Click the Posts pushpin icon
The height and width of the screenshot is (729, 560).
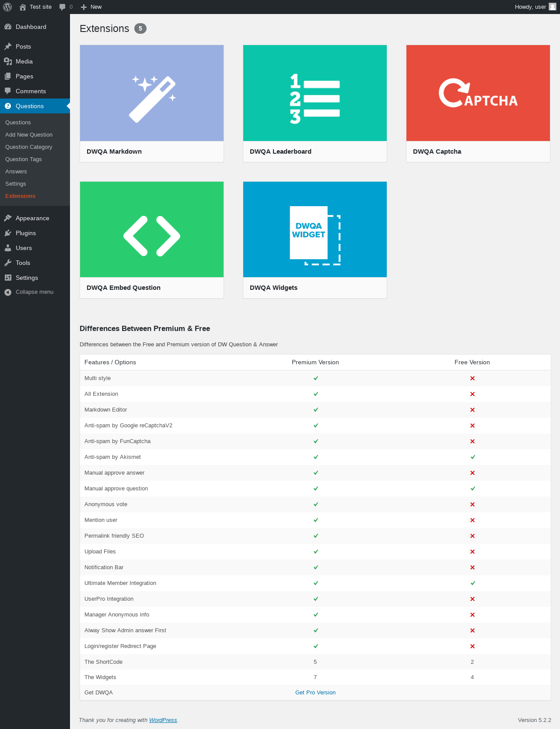pos(8,46)
